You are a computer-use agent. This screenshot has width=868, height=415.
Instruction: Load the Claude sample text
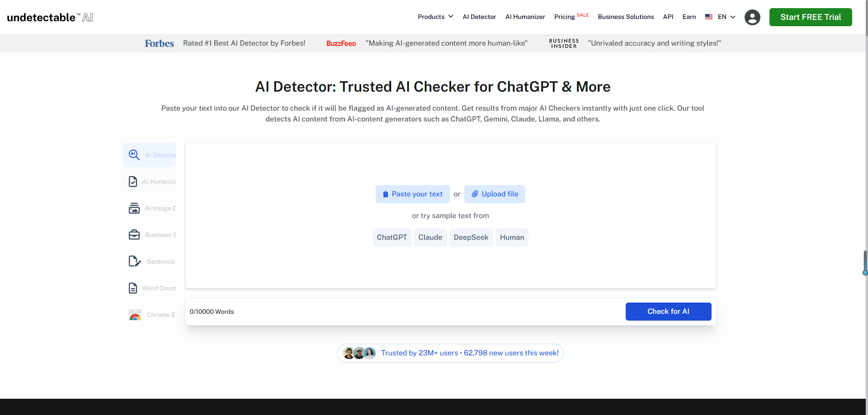(430, 238)
